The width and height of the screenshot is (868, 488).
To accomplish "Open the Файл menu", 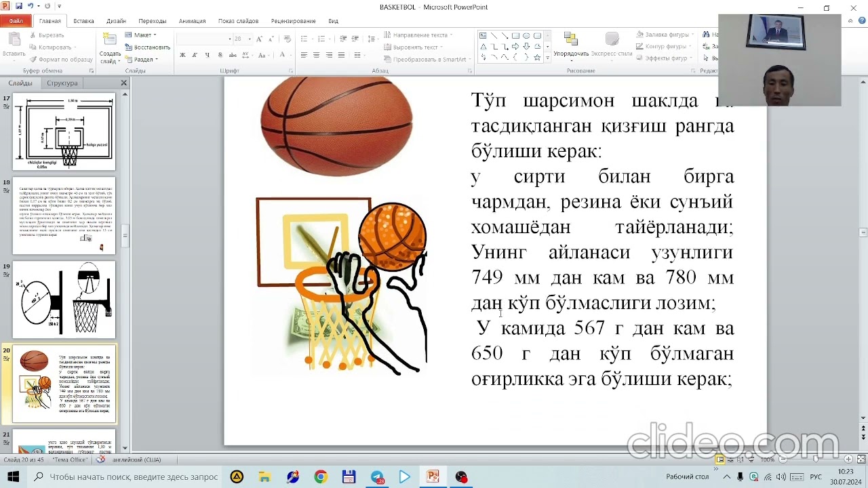I will [16, 21].
